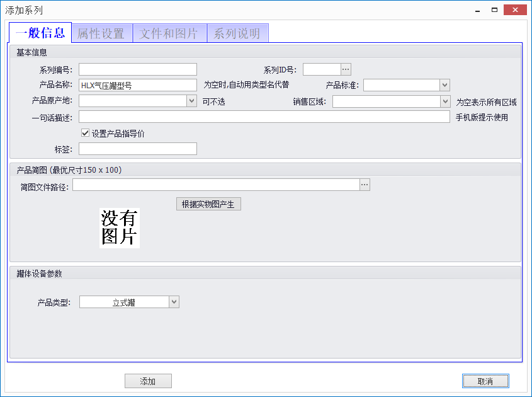The height and width of the screenshot is (397, 532).
Task: Click inside the 系列编号 input field
Action: pyautogui.click(x=137, y=69)
